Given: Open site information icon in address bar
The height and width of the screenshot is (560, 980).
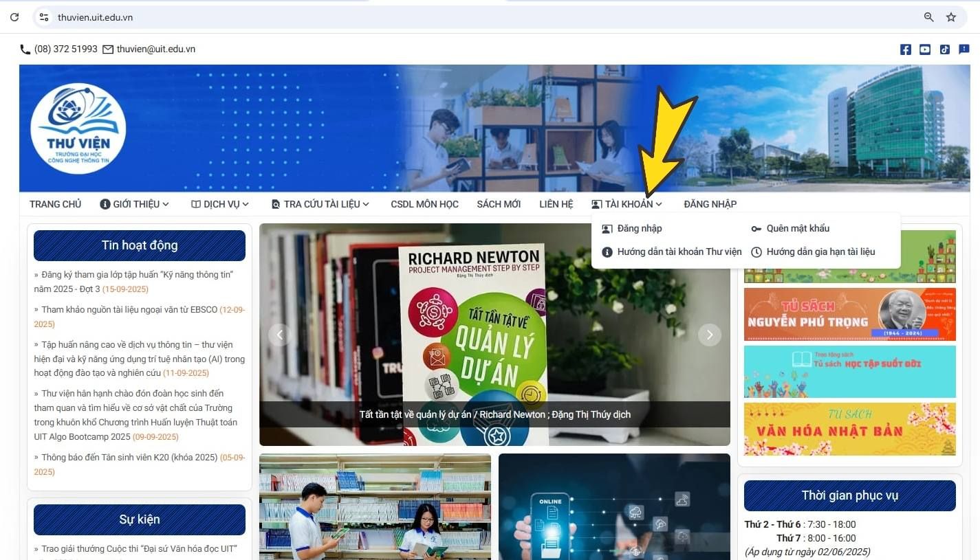Looking at the screenshot, I should coord(44,17).
